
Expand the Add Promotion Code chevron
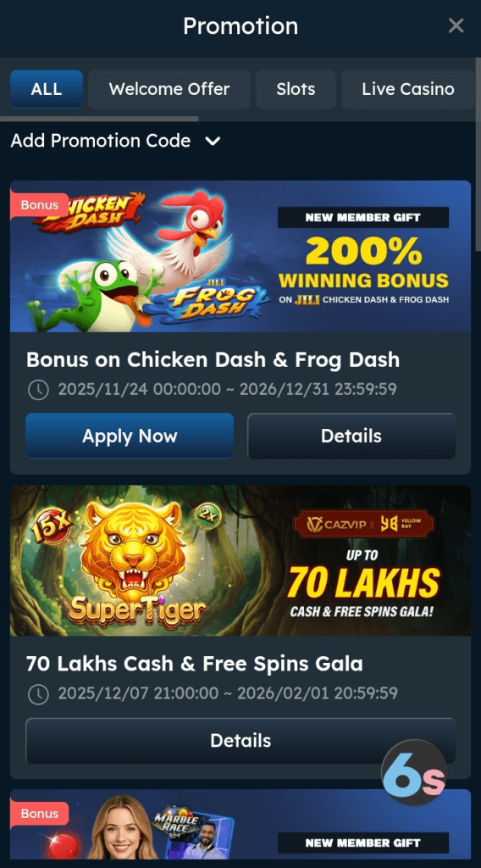213,142
